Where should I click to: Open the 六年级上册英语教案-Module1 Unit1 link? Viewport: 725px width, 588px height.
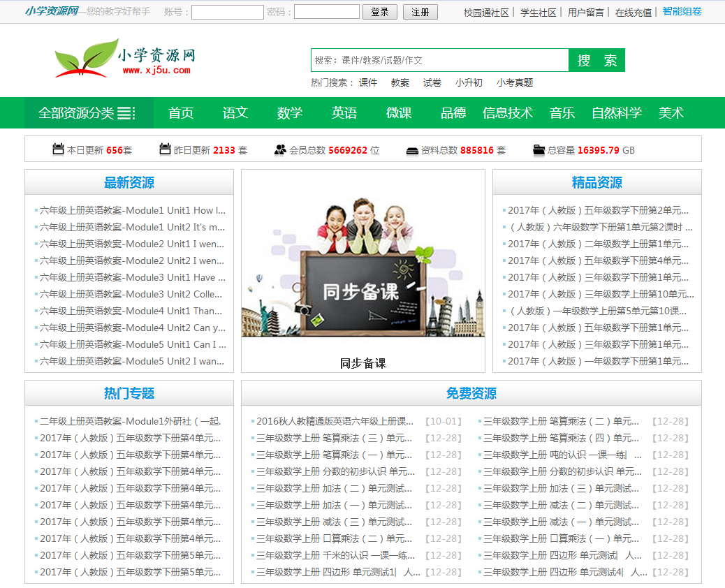(132, 210)
